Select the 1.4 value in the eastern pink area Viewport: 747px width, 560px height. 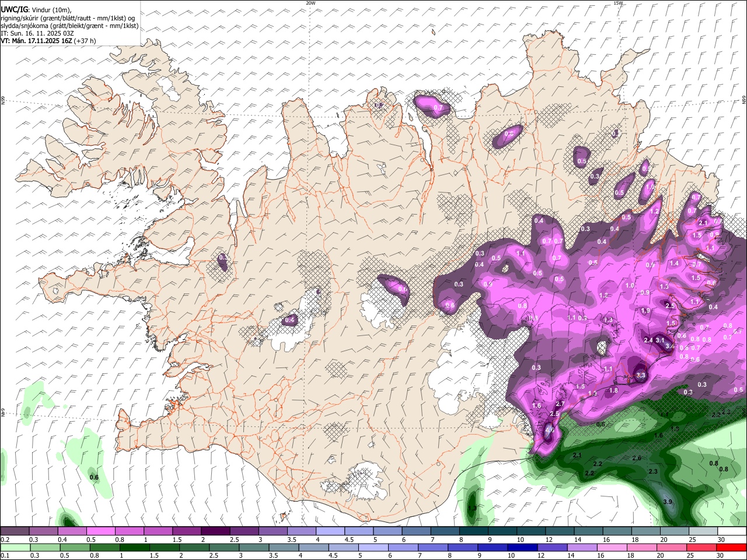[x=675, y=264]
